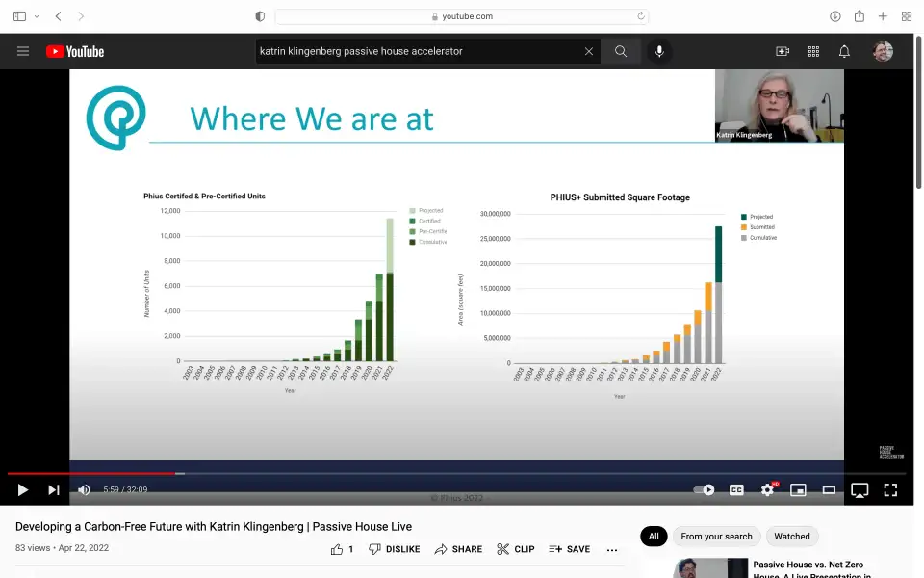
Task: Start AirPlay casting for the video
Action: [x=860, y=489]
